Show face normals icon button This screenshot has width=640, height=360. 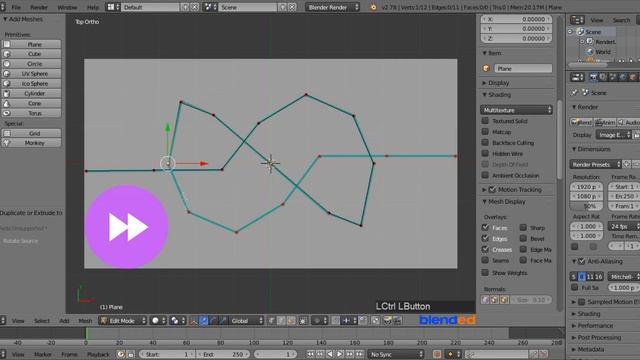(504, 300)
